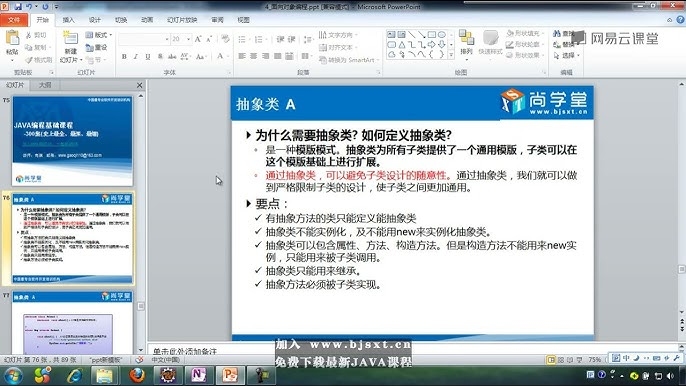Switch to the Outline (大纲) pane tab
The width and height of the screenshot is (686, 386).
pos(45,85)
